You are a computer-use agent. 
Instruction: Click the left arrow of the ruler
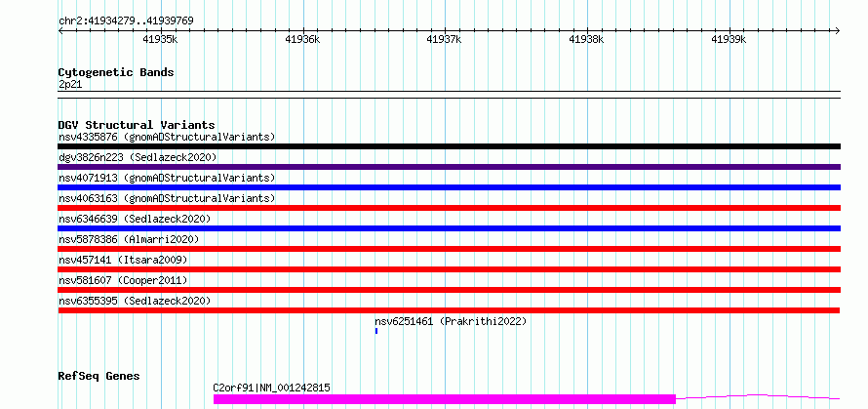[x=60, y=30]
